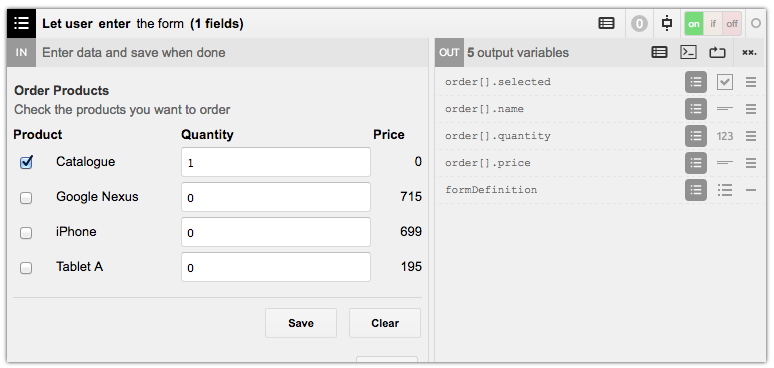Tick the iPhone product checkbox
The height and width of the screenshot is (368, 774).
[26, 233]
